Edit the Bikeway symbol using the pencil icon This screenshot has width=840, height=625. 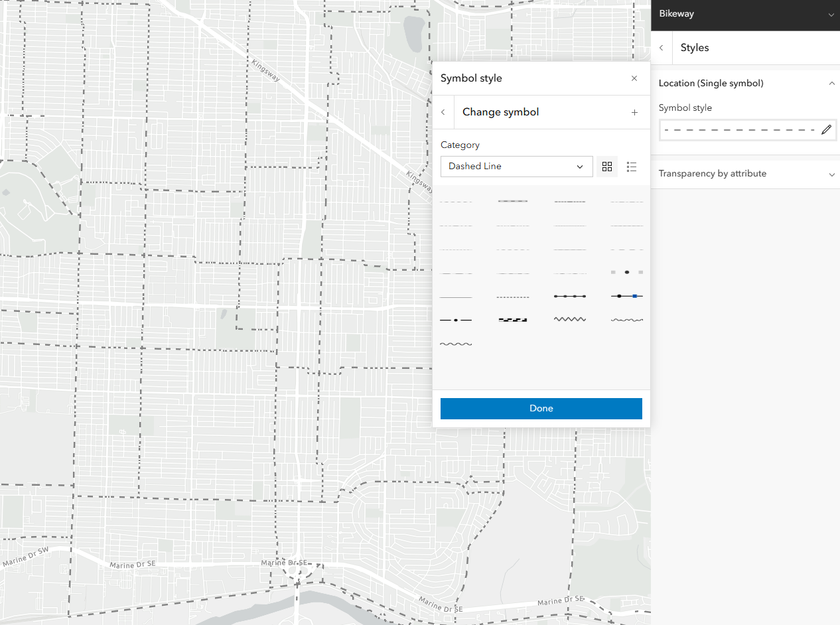click(x=826, y=130)
